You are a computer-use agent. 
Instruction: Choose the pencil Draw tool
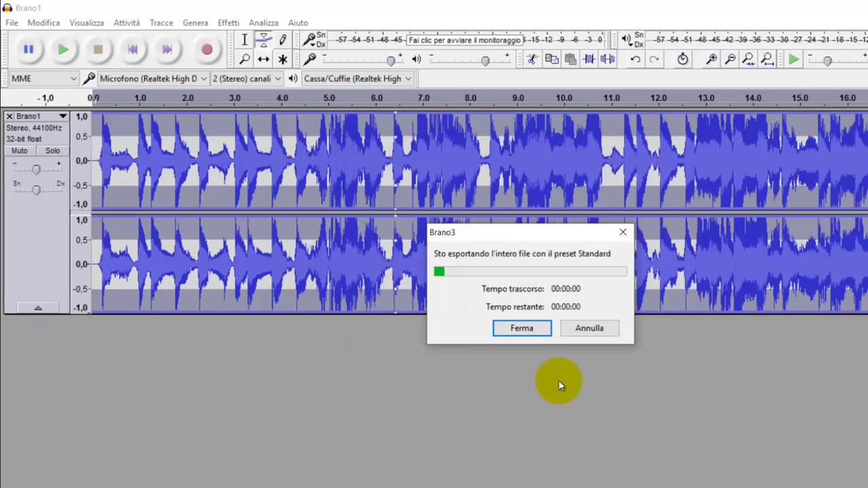(283, 40)
